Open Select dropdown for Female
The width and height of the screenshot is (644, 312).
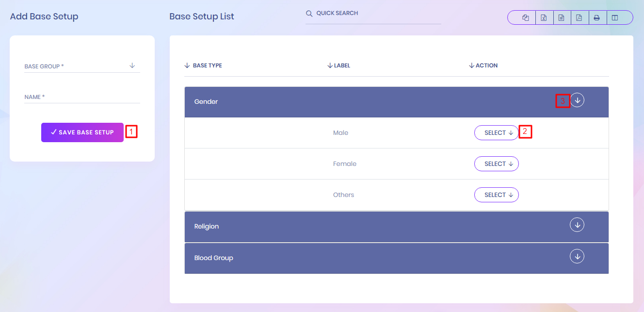coord(496,164)
